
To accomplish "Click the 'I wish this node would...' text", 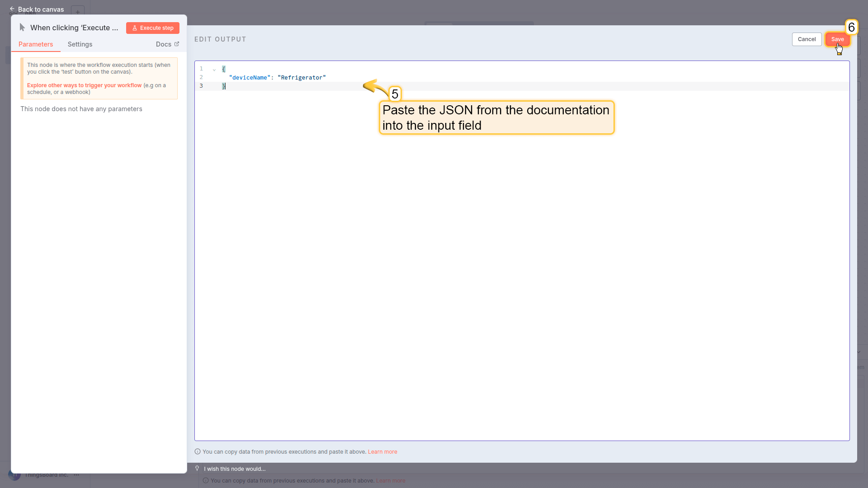I will point(235,469).
